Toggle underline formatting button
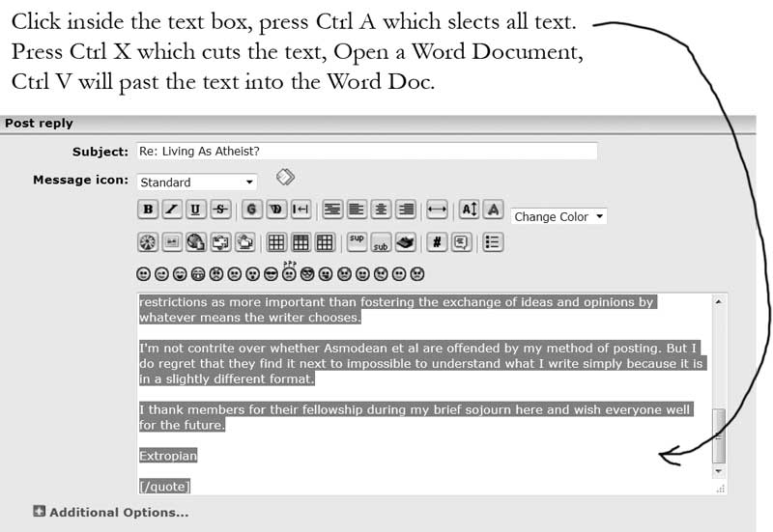773x532 pixels. [196, 209]
